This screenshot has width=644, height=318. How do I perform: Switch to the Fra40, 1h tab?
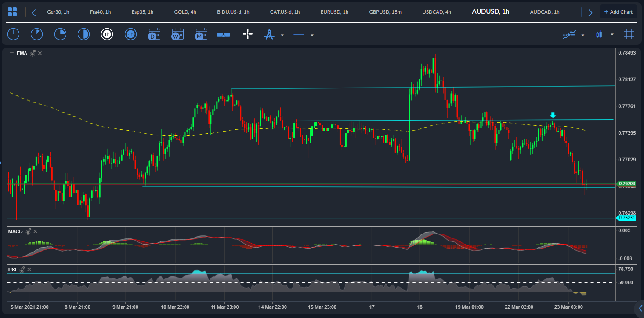coord(100,12)
